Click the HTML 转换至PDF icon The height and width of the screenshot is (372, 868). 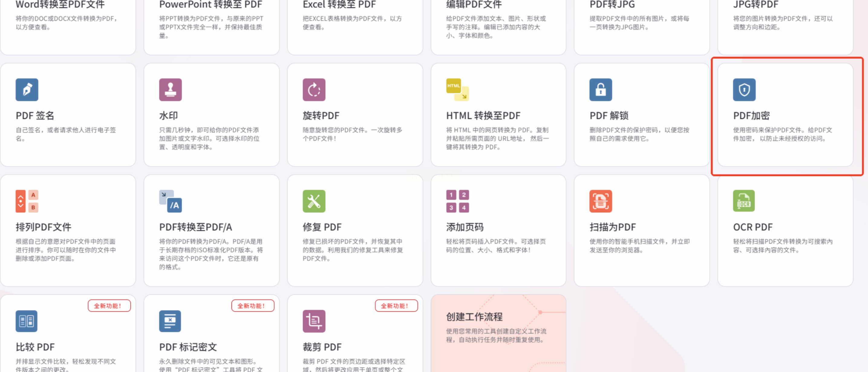(x=457, y=90)
